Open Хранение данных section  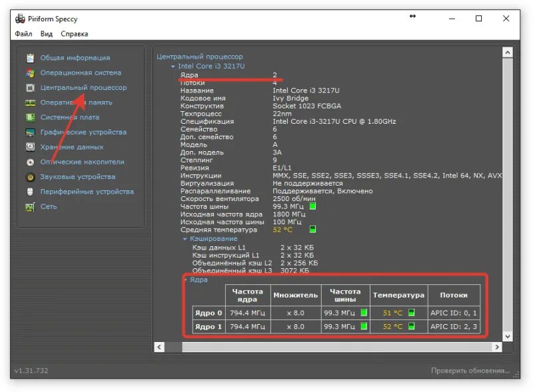(72, 147)
